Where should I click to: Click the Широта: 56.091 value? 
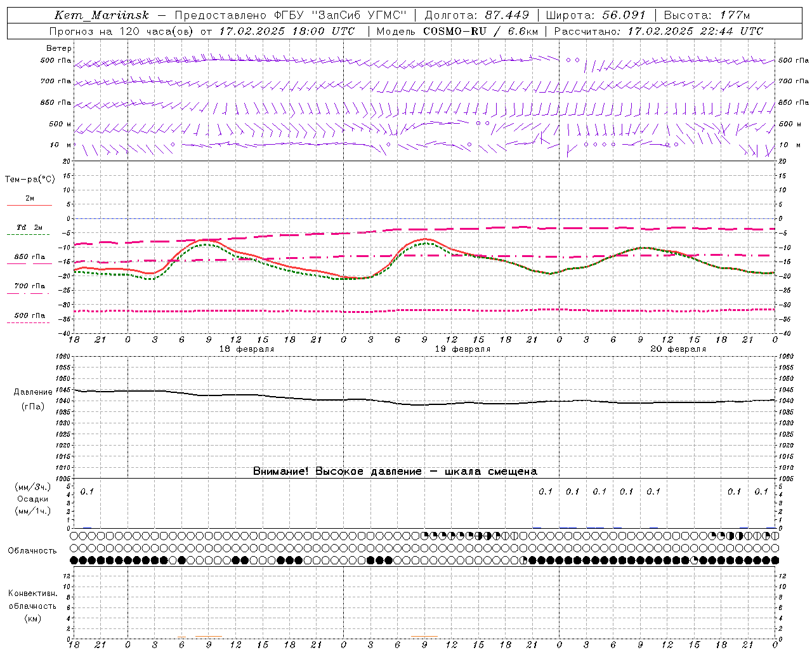(x=596, y=15)
